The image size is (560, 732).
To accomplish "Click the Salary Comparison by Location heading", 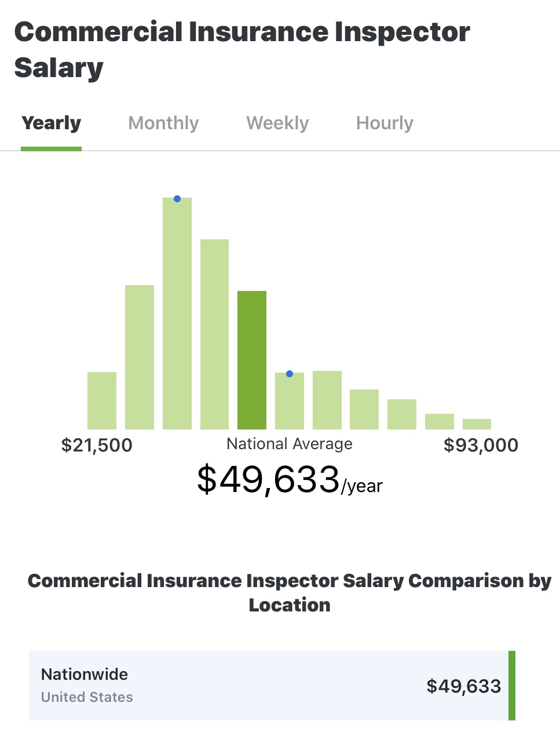I will point(290,592).
